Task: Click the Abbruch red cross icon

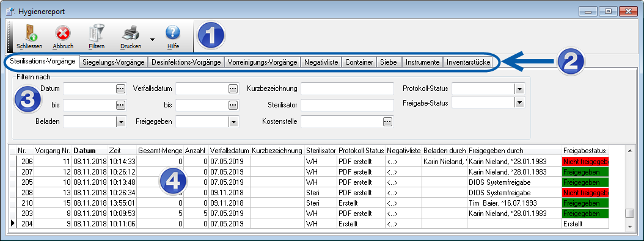Action: click(x=63, y=33)
